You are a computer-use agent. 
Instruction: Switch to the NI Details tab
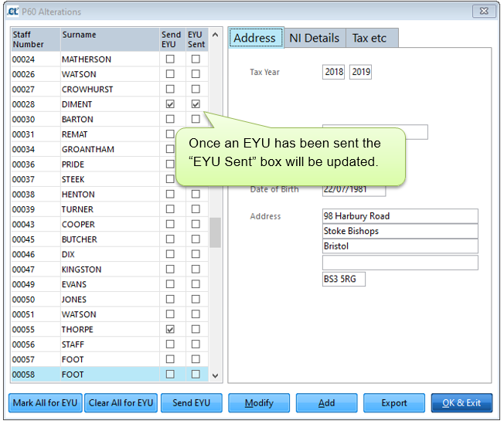pyautogui.click(x=314, y=38)
